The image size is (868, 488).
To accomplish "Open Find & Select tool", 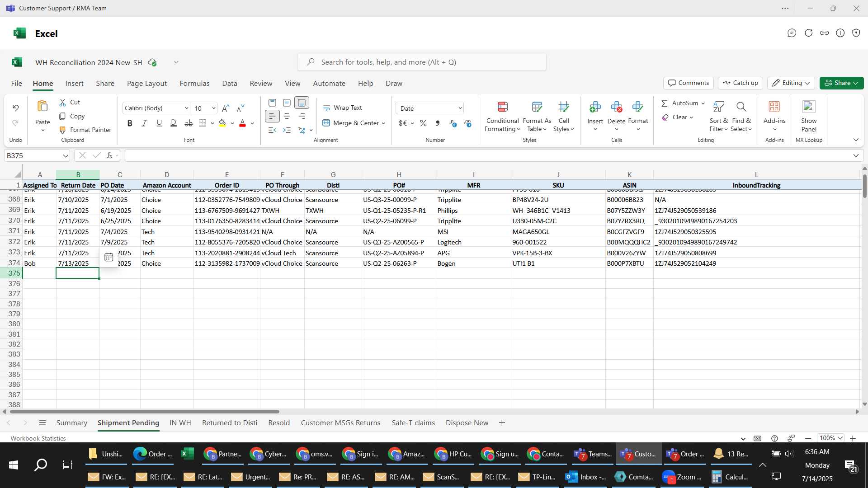I will click(741, 117).
